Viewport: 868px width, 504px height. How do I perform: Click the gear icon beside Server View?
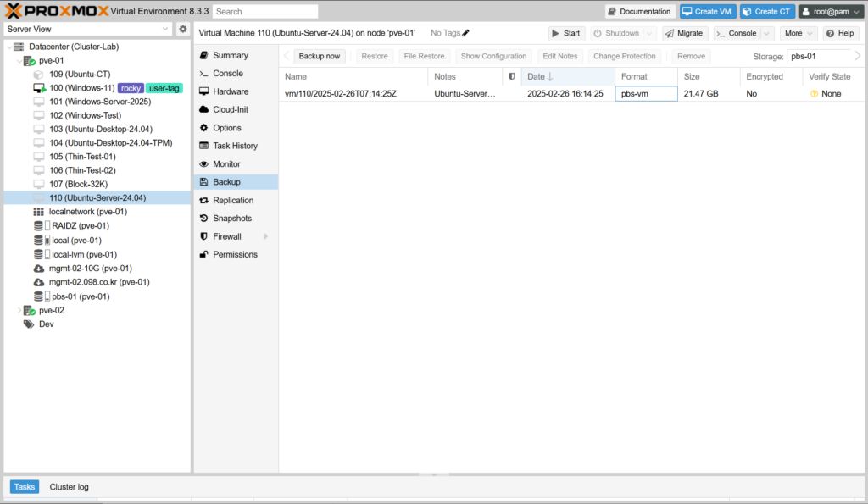click(x=182, y=29)
